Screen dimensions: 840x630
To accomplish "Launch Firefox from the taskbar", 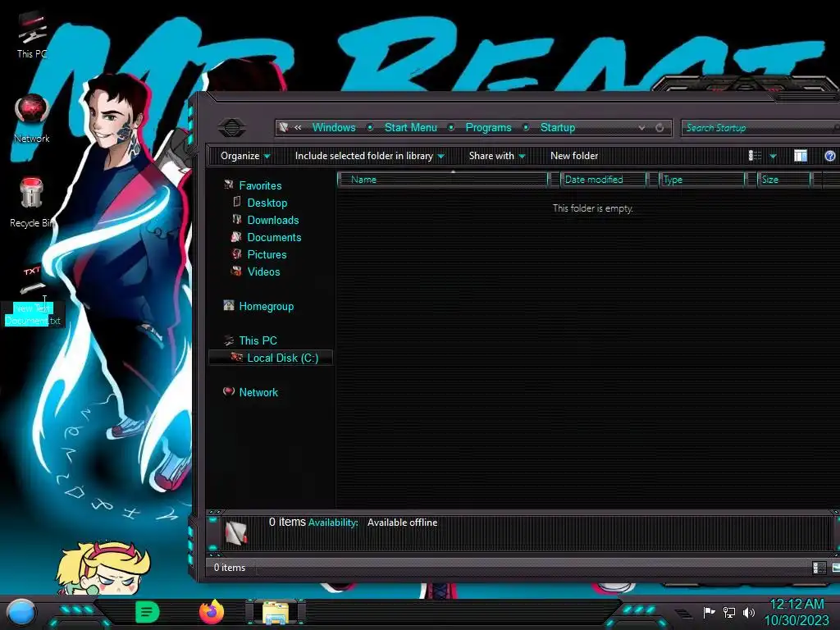I will click(211, 612).
